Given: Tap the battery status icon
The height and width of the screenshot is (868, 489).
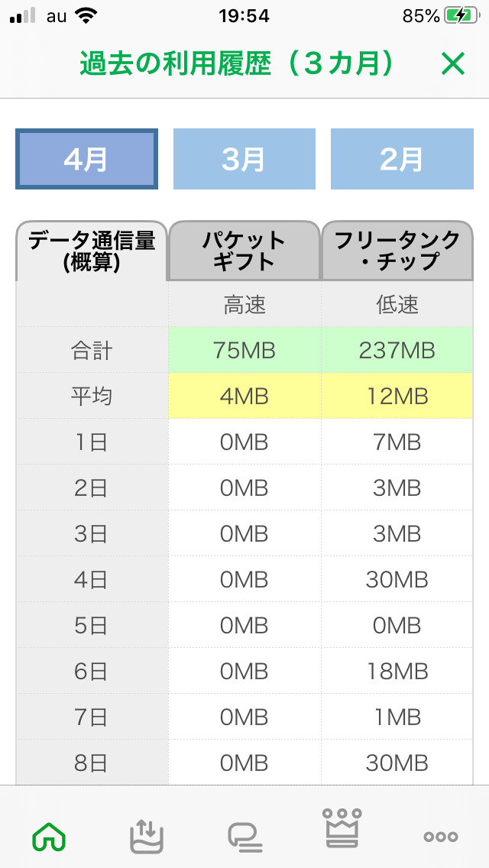Looking at the screenshot, I should click(x=465, y=16).
